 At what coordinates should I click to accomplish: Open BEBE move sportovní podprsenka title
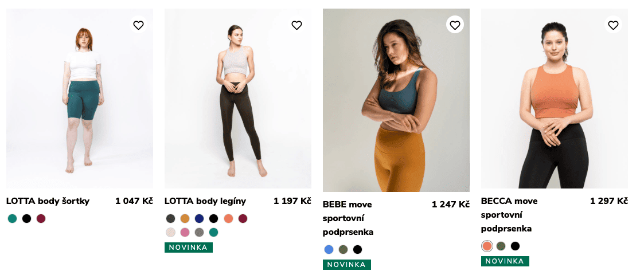pos(348,218)
